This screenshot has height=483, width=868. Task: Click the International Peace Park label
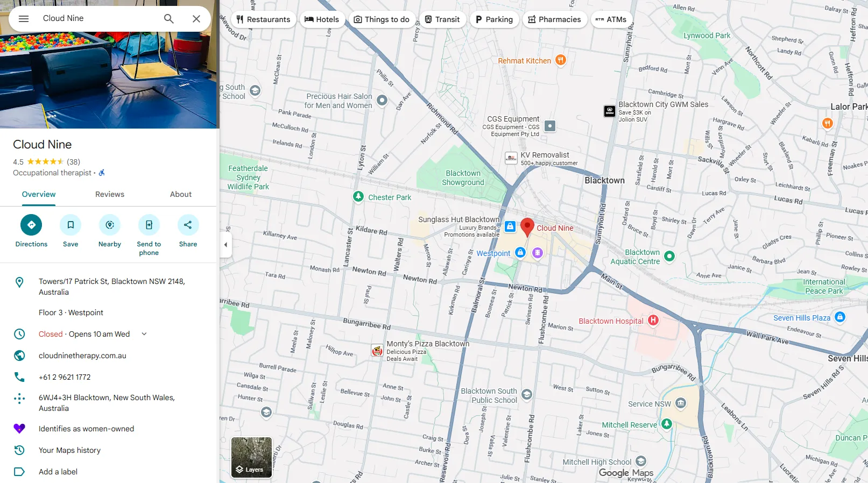click(824, 286)
